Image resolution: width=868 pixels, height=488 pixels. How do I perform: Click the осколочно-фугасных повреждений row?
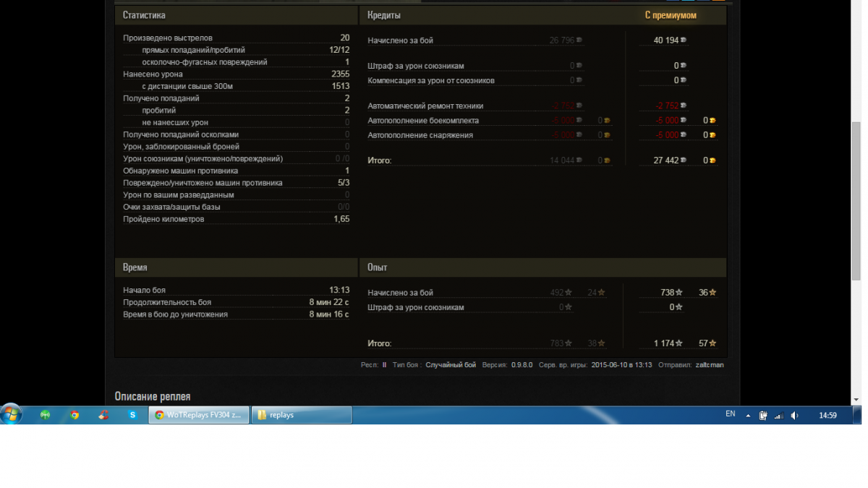pos(237,62)
